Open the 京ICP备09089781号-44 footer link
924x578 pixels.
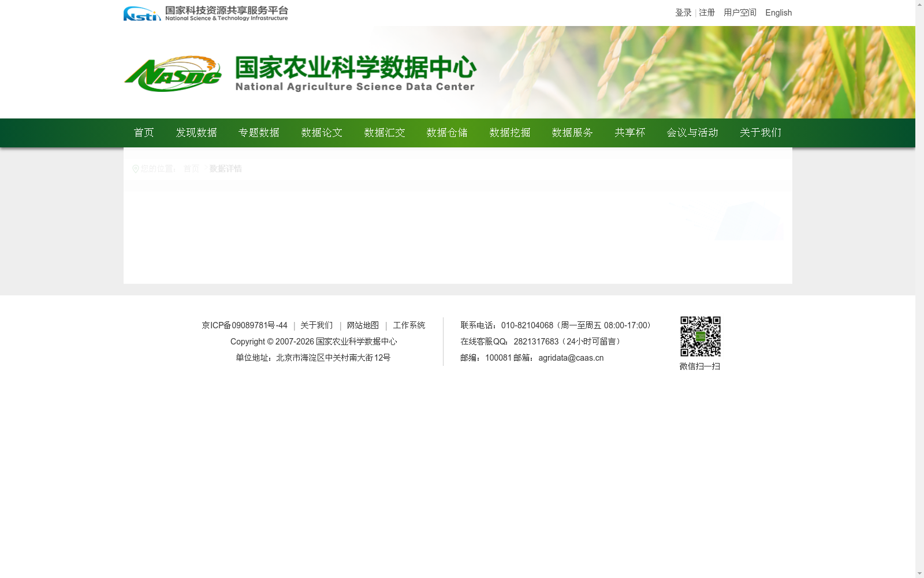click(244, 325)
